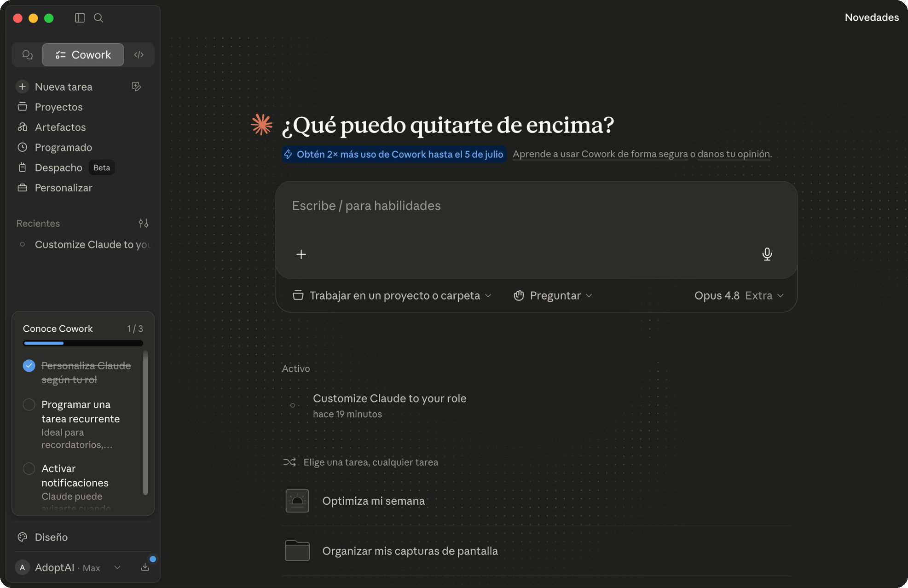Viewport: 908px width, 588px height.
Task: Click the folder icon for Organizar mis capturas
Action: [297, 551]
